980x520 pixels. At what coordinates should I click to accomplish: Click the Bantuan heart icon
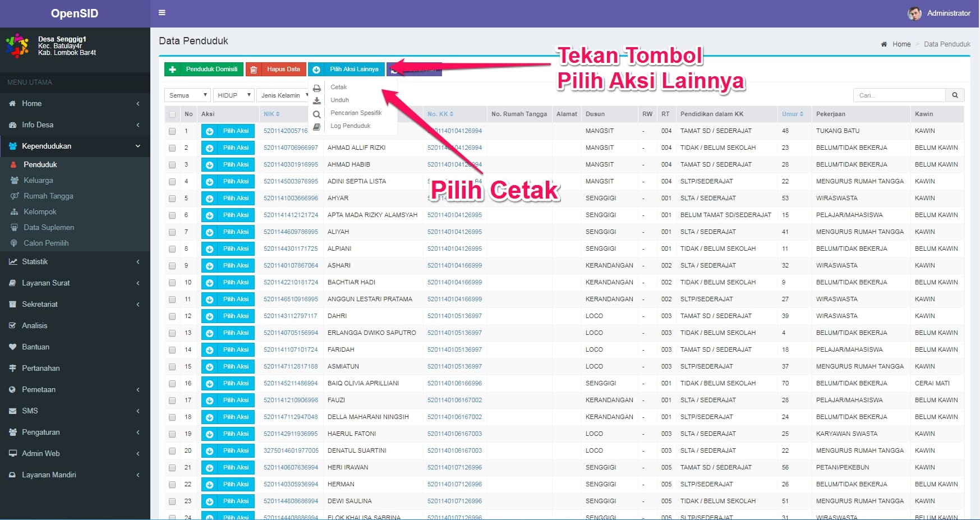(x=13, y=347)
